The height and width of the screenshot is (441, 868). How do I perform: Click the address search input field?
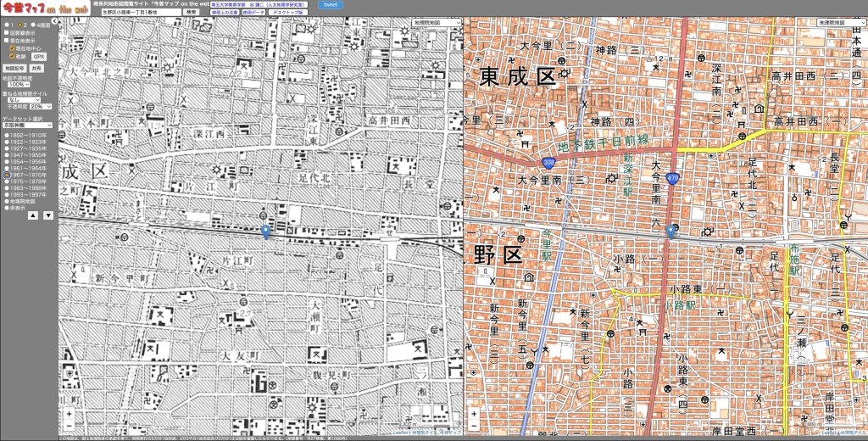pos(138,14)
